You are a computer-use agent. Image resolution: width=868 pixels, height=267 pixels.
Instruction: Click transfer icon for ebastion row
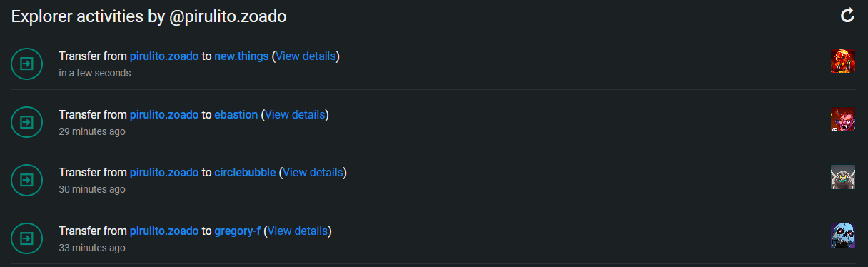tap(26, 123)
